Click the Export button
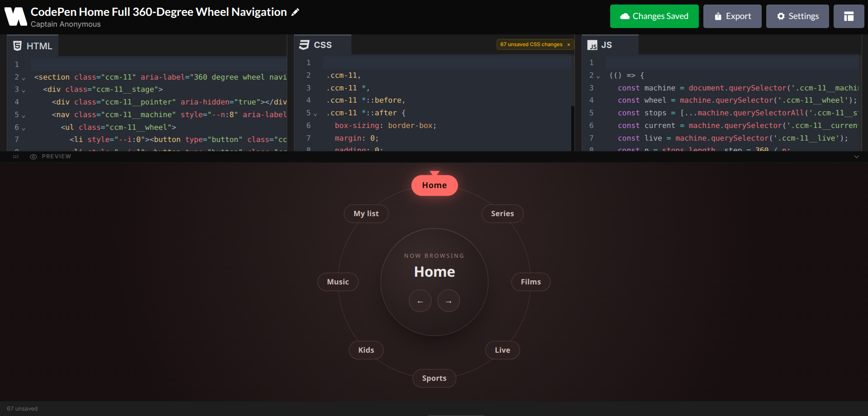The image size is (868, 416). click(732, 16)
